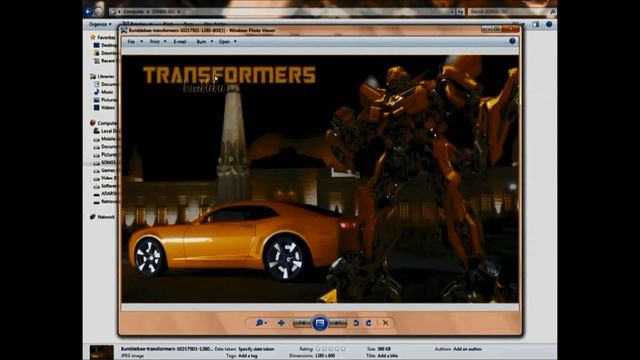Viewport: 640px width, 360px height.
Task: Click the Mobile drive in sidebar
Action: point(106,139)
